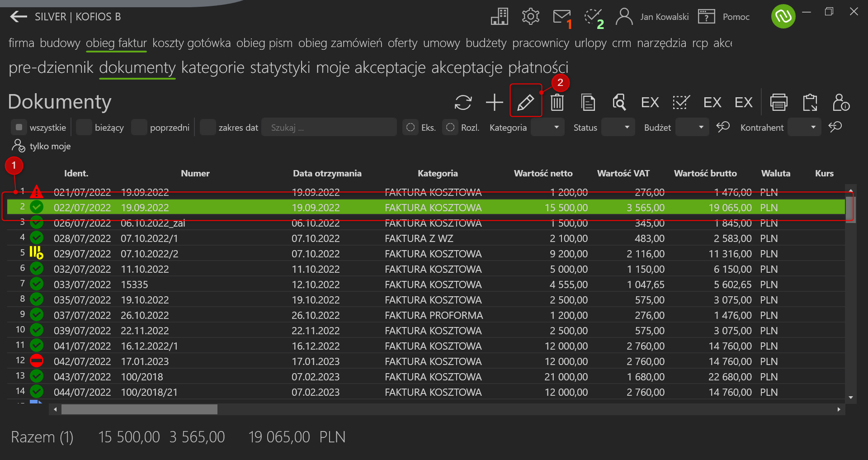Switch to płatności tab
Image resolution: width=868 pixels, height=460 pixels.
(x=538, y=67)
